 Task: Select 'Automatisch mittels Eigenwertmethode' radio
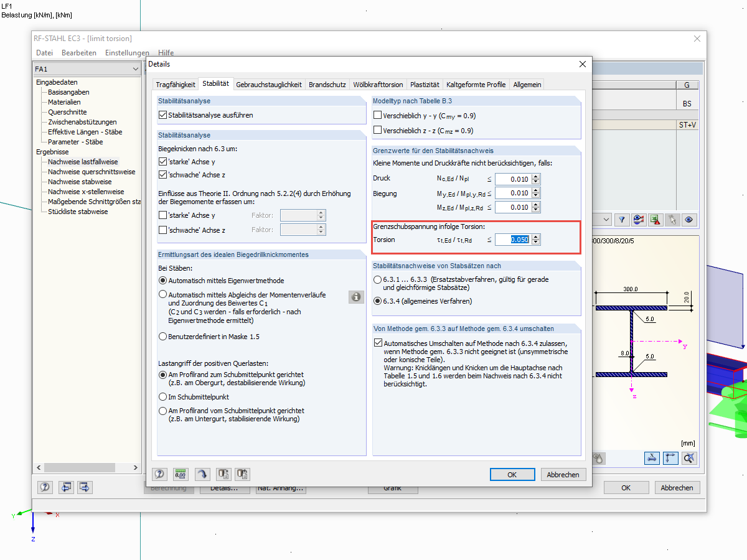(x=163, y=281)
